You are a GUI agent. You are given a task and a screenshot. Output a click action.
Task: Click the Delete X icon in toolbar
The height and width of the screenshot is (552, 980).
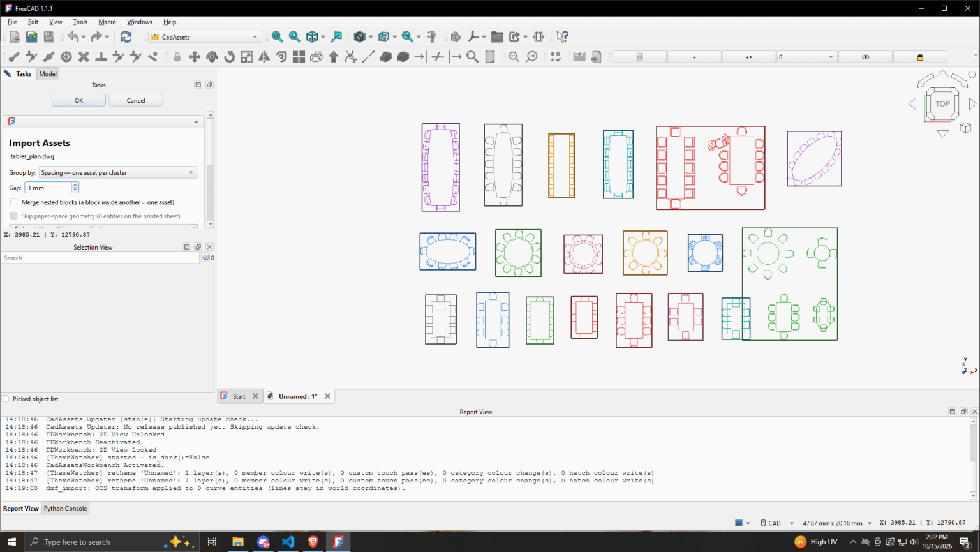point(84,57)
